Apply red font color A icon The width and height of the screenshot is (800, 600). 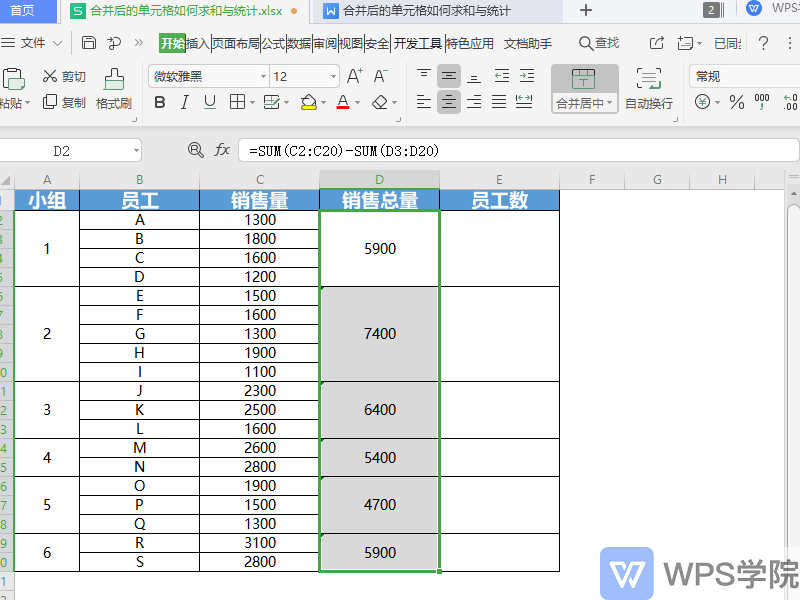pos(343,103)
